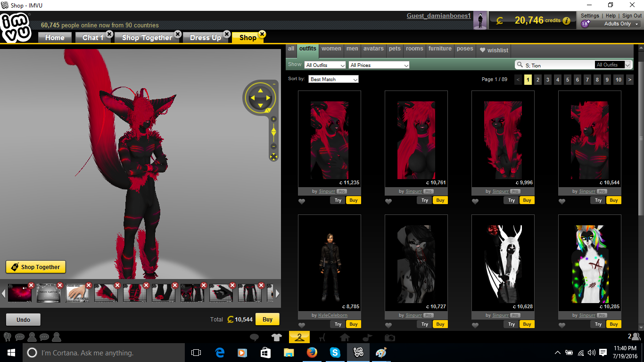Image resolution: width=644 pixels, height=362 pixels.
Task: Click Sign Out link
Action: [632, 16]
